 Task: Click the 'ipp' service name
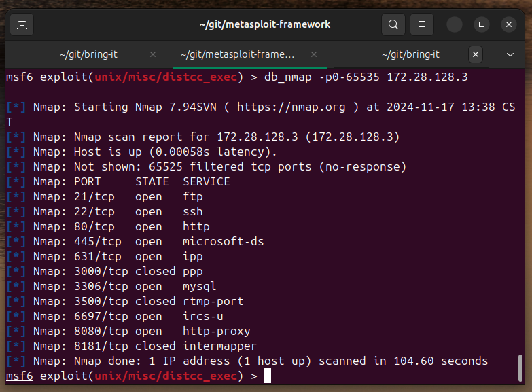pos(193,257)
